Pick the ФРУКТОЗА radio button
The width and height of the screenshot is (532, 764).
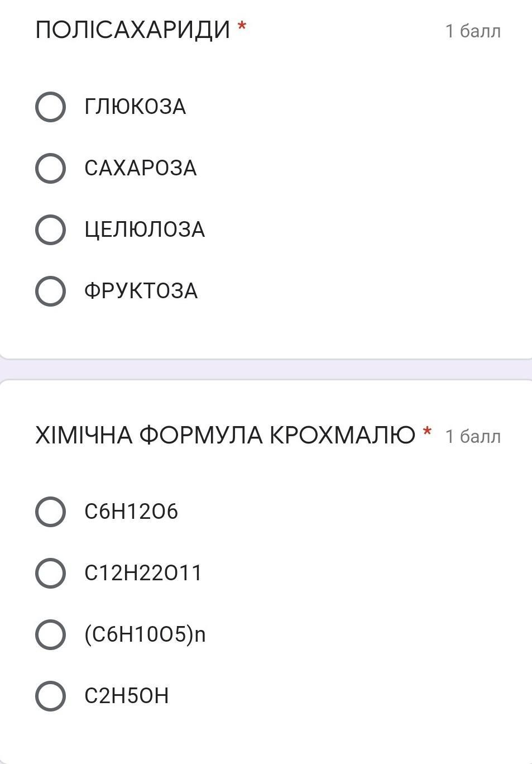click(50, 291)
